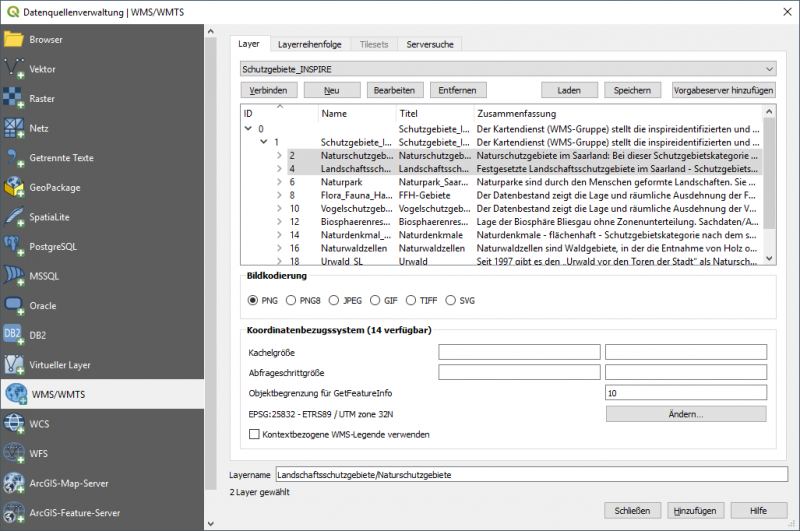This screenshot has width=800, height=531.
Task: Click the first Kachelgröße input field
Action: pyautogui.click(x=519, y=352)
